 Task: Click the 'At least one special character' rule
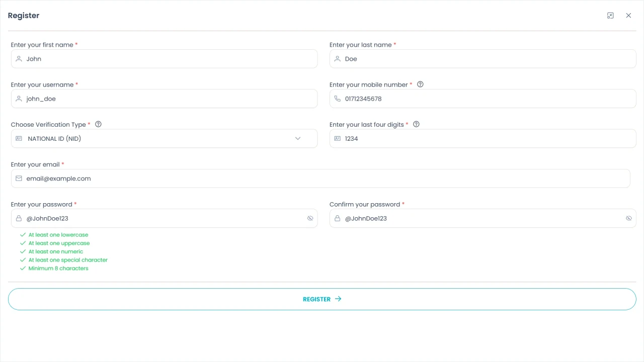pyautogui.click(x=68, y=260)
